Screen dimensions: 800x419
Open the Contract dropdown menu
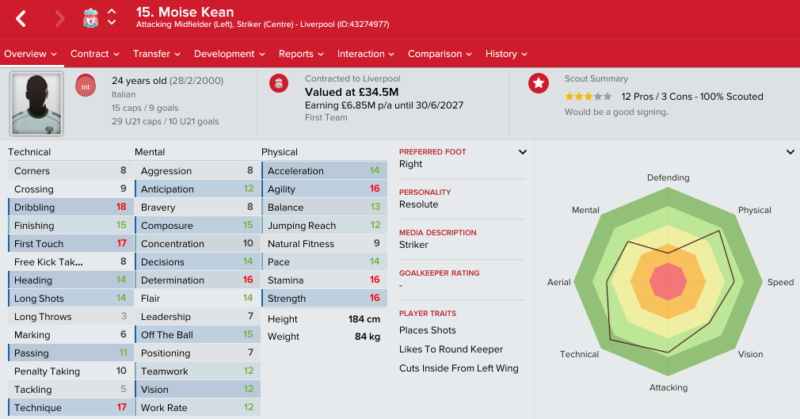(95, 54)
